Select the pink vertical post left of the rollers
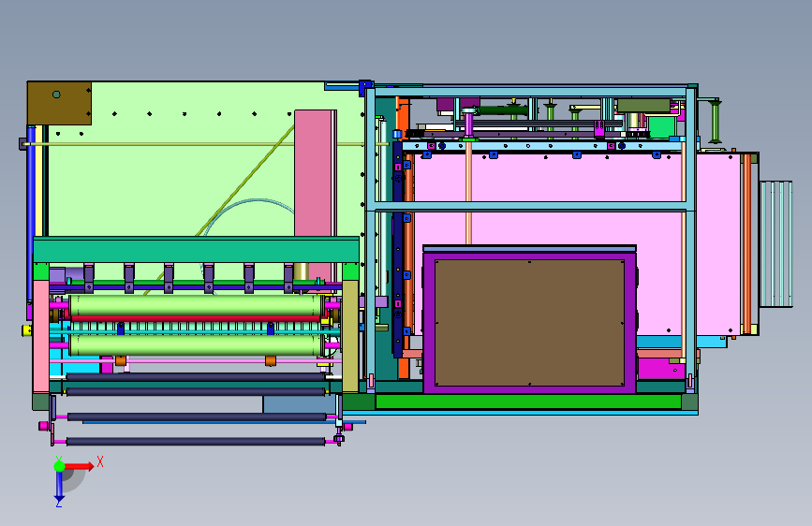Viewport: 812px width, 526px height. 41,337
